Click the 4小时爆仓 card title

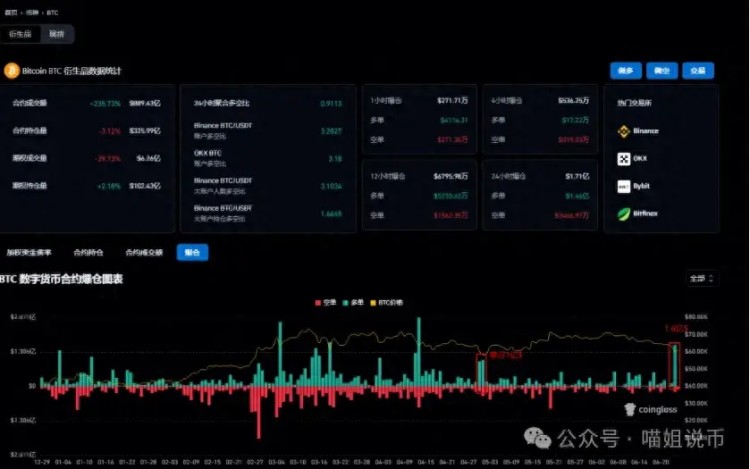click(x=507, y=101)
